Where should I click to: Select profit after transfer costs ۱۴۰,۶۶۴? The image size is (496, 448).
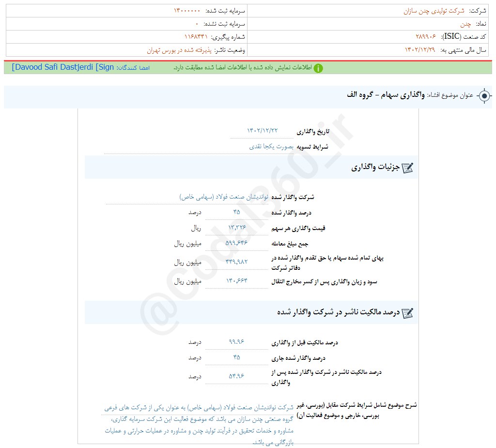point(236,280)
